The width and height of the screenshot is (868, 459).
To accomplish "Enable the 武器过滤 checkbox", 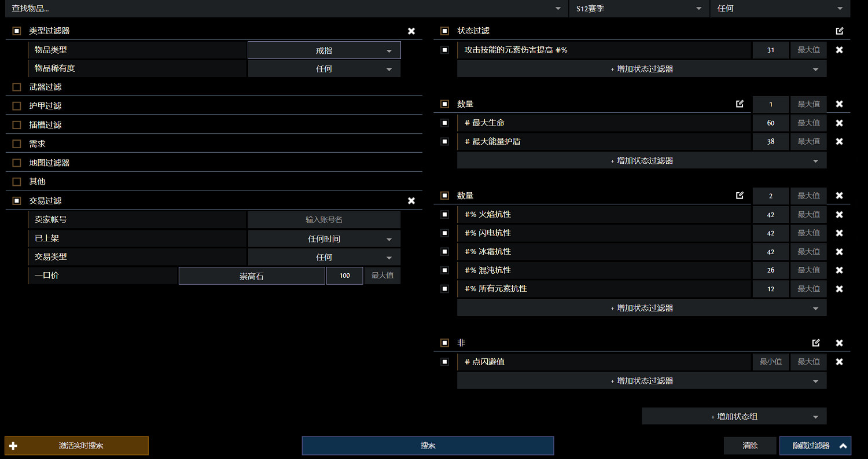I will (x=17, y=87).
